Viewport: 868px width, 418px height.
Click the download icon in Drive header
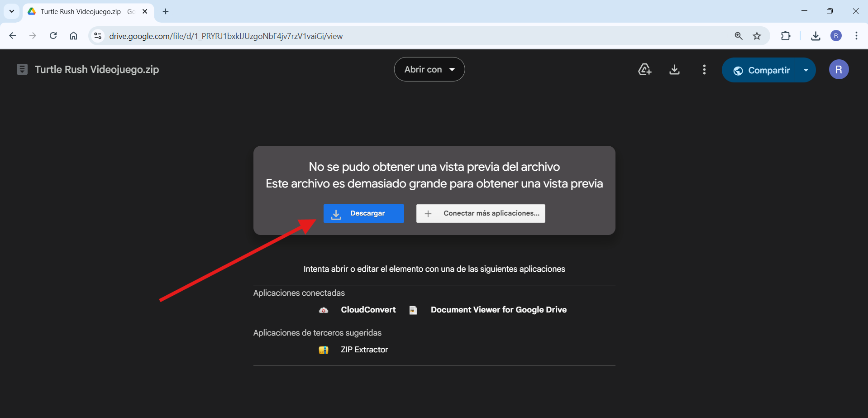click(674, 69)
